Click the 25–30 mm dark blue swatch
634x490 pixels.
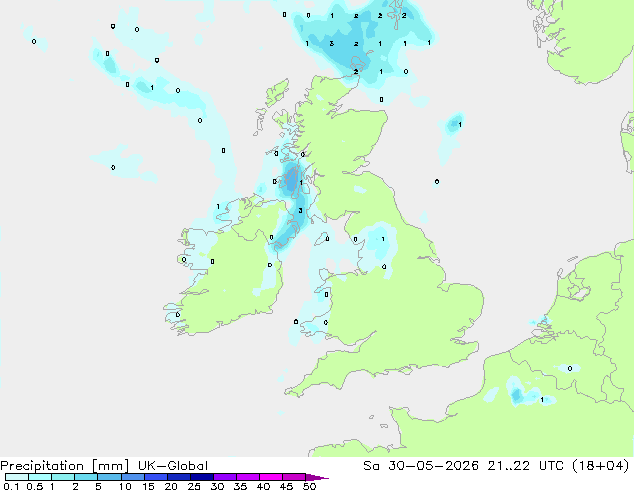click(201, 477)
